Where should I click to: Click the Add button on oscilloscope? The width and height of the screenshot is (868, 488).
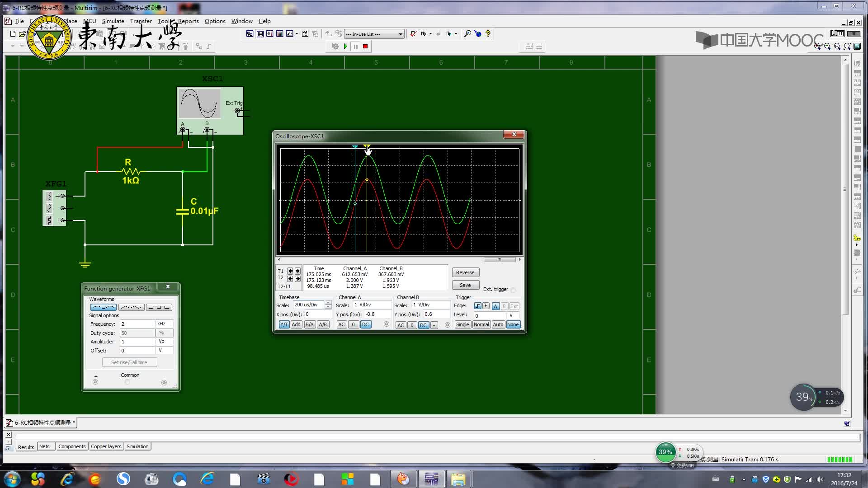point(296,324)
